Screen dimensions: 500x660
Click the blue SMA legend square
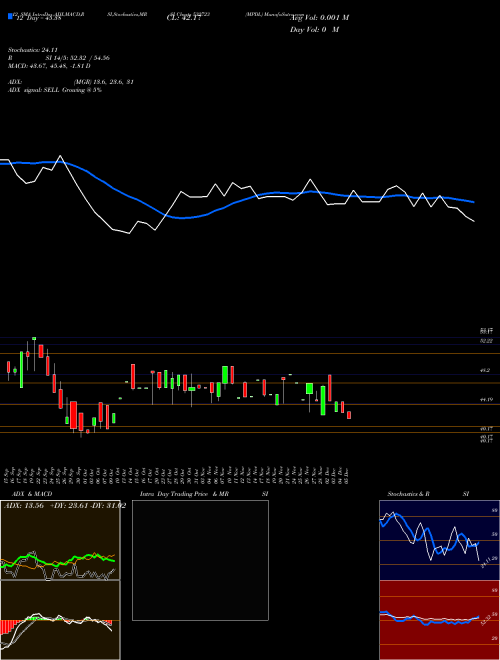tap(10, 16)
